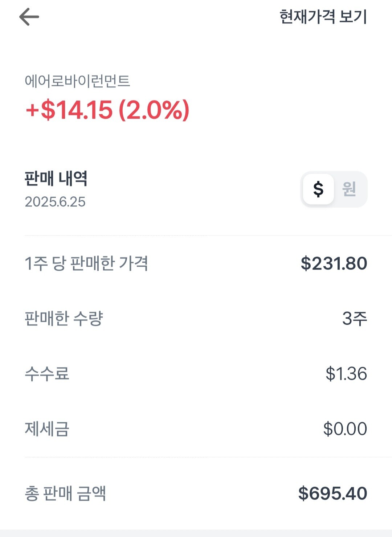Tap the $231.80 per-share price

(334, 263)
